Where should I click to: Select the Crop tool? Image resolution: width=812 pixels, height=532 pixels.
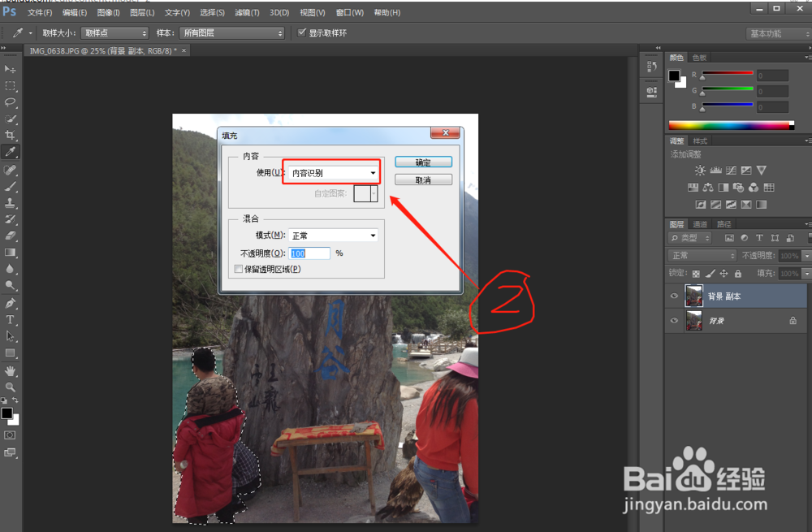pyautogui.click(x=10, y=135)
